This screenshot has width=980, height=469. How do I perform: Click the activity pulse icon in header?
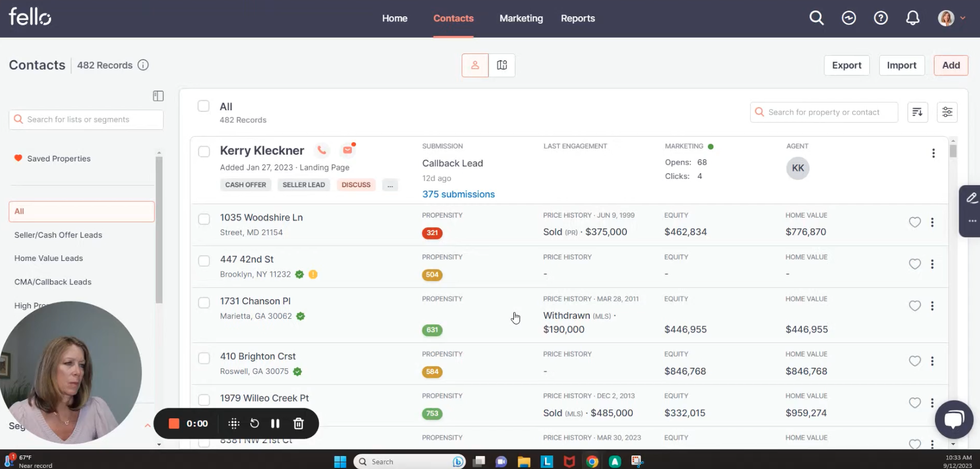[x=848, y=19]
